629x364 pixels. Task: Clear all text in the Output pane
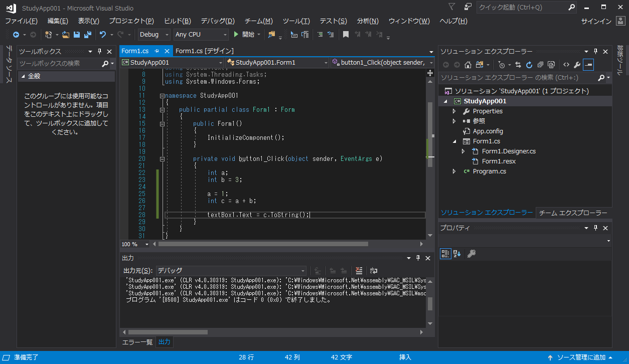tap(359, 270)
